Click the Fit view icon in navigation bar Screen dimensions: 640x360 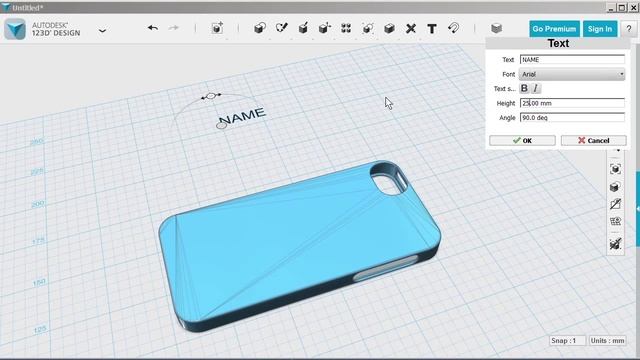point(615,169)
